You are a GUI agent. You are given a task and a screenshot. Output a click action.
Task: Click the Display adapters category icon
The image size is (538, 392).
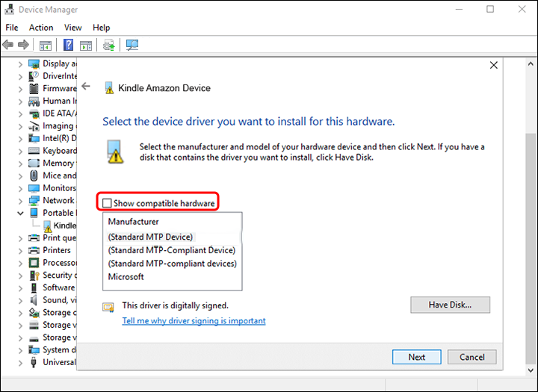click(34, 63)
